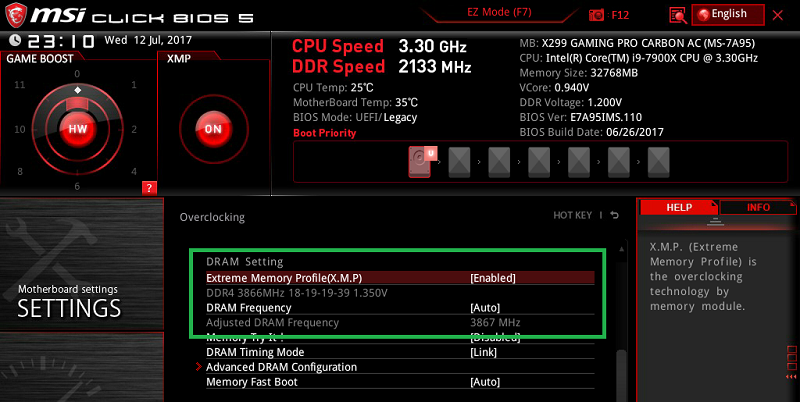Screen dimensions: 800x402
Task: Click the 23:10 time display
Action: (60, 41)
